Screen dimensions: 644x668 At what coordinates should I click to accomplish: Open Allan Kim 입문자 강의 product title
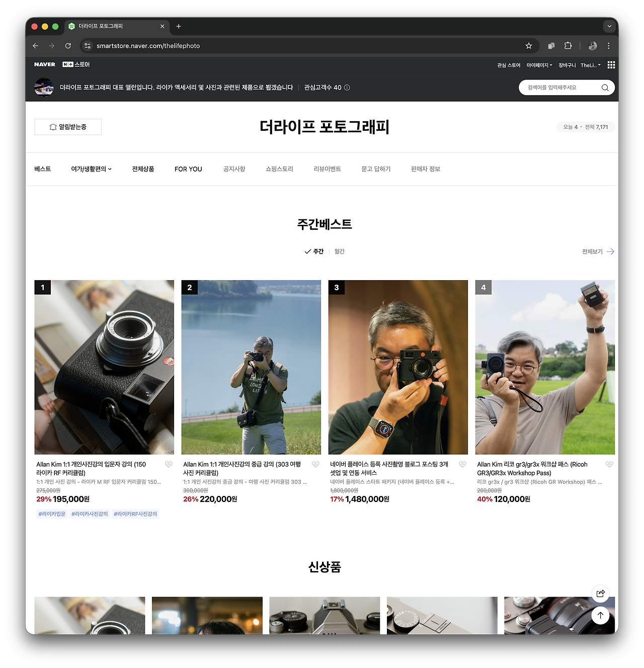[91, 468]
